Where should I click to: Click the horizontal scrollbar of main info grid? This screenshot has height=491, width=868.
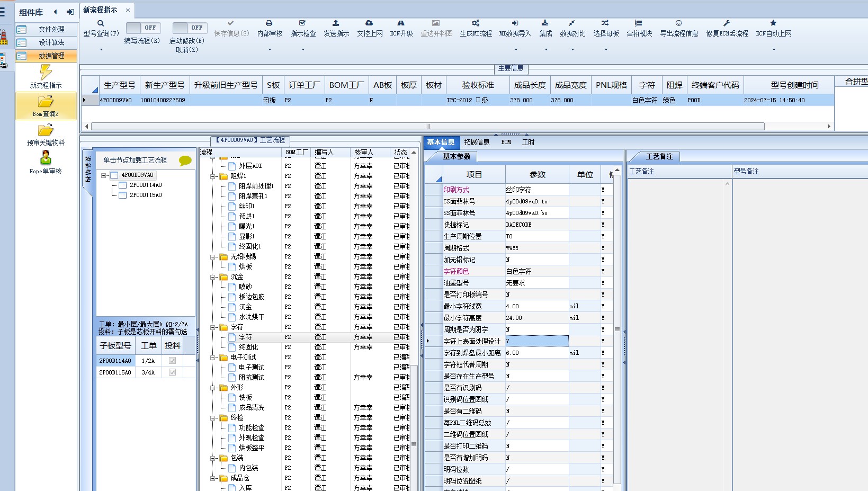tap(427, 126)
